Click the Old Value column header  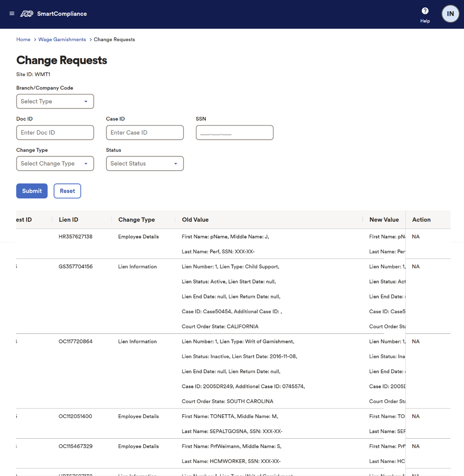pyautogui.click(x=195, y=220)
